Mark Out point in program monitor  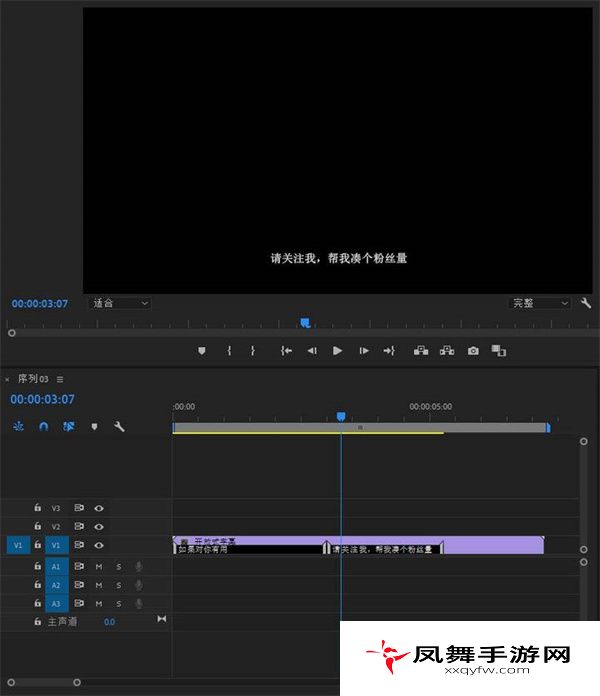tap(253, 351)
